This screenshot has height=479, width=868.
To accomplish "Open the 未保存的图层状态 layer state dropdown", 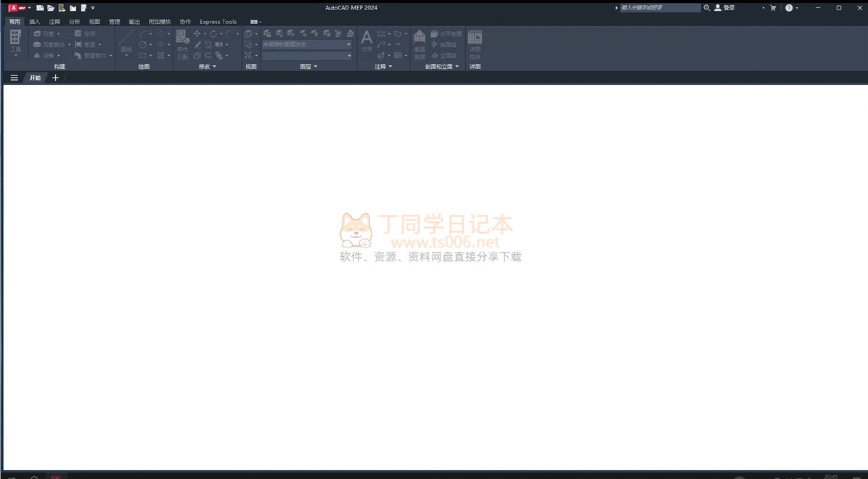I will click(306, 44).
